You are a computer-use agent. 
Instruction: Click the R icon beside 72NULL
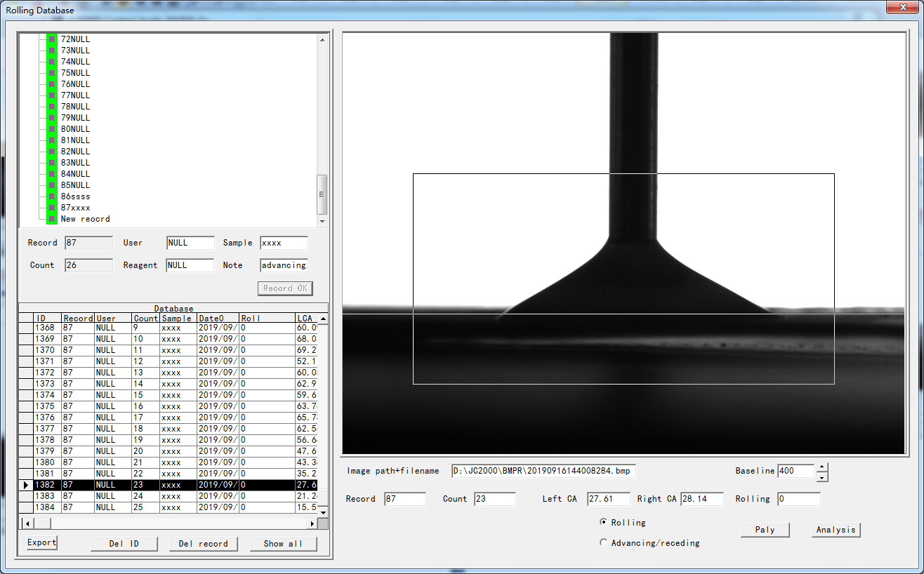pyautogui.click(x=52, y=39)
